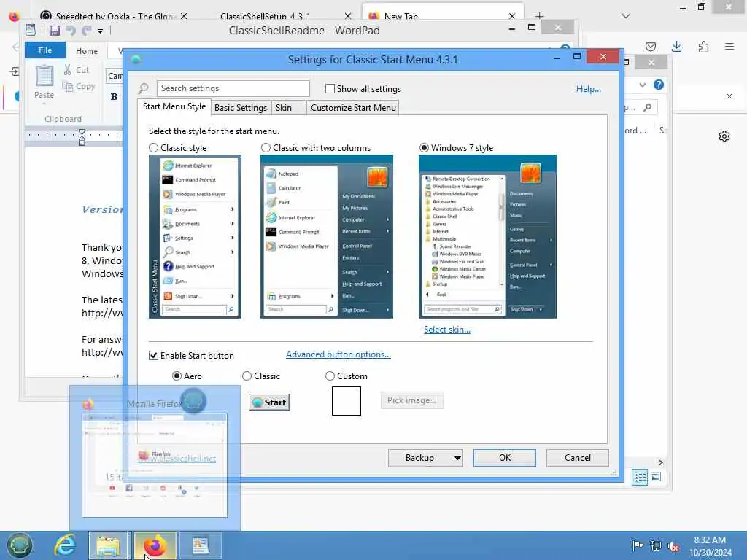Click Explorer details view icon
This screenshot has width=747, height=560.
[x=640, y=477]
